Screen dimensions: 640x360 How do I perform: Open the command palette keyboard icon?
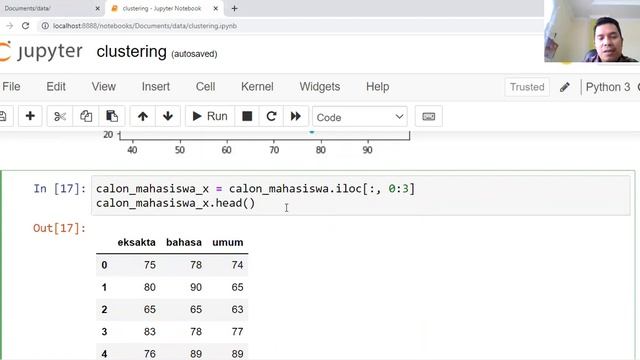(x=429, y=117)
